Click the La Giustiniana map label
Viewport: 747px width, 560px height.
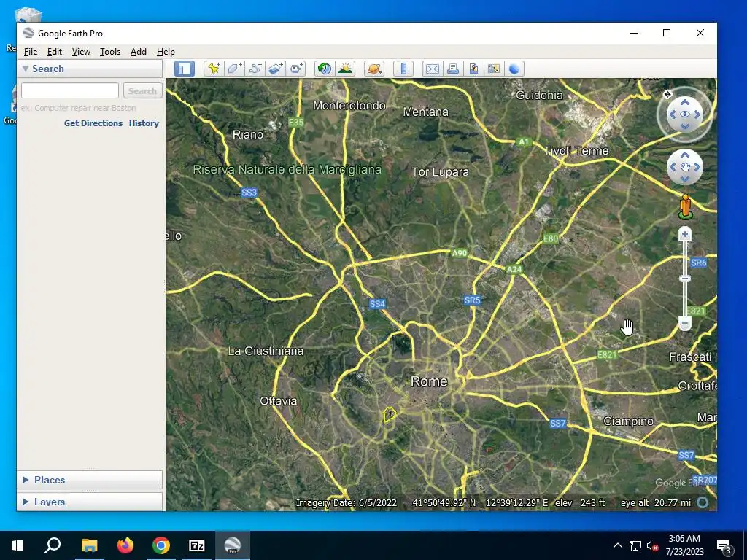pos(266,351)
